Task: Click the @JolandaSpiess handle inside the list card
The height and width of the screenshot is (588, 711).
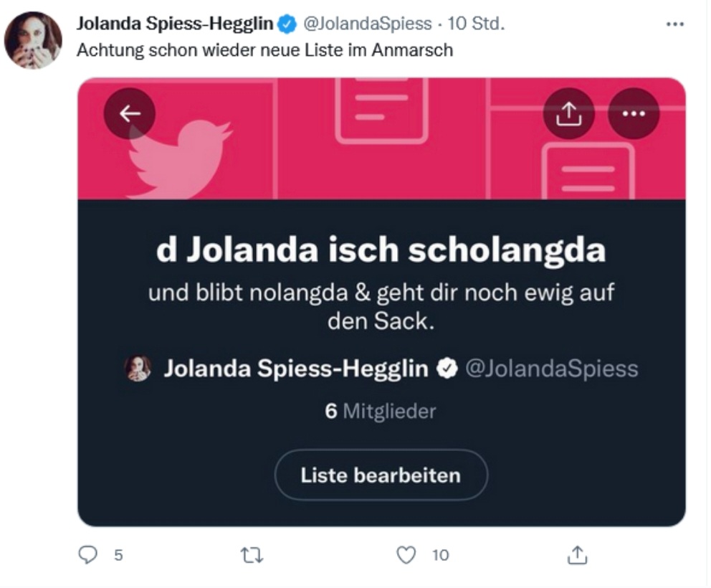Action: 552,369
